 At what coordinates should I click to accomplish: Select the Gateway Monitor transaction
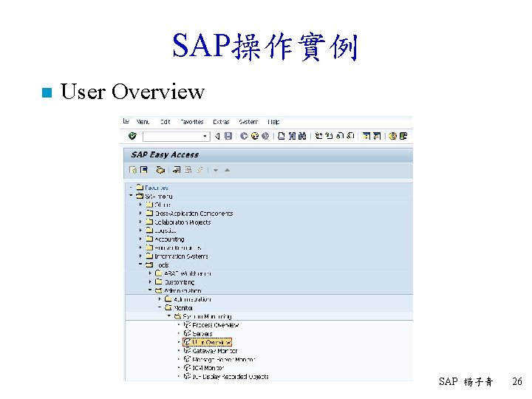[211, 351]
